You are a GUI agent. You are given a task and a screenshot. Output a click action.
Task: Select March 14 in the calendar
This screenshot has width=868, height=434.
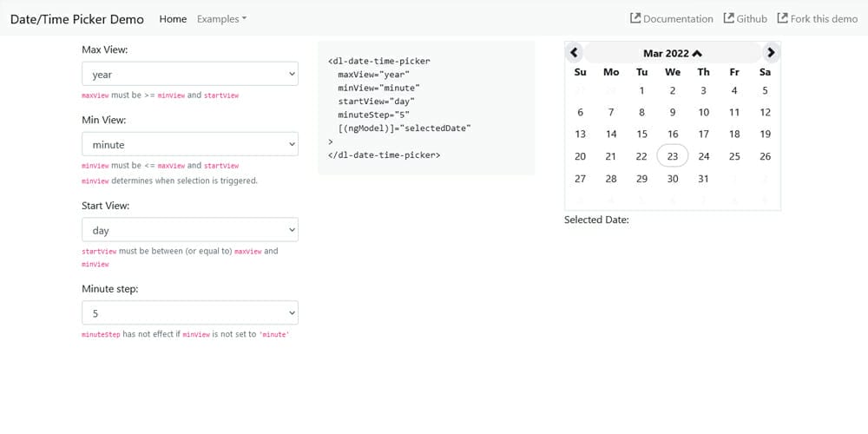click(x=611, y=134)
